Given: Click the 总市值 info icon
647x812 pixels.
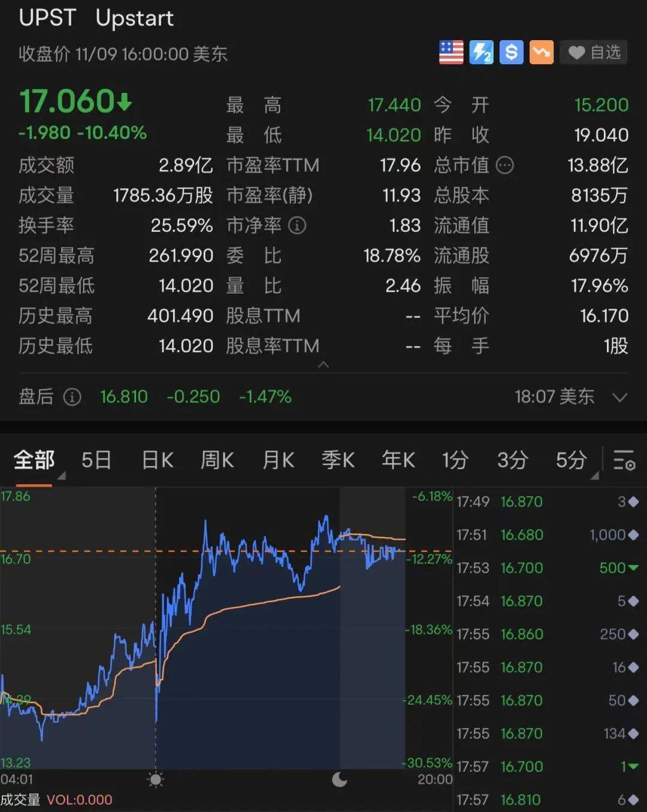Looking at the screenshot, I should 505,166.
